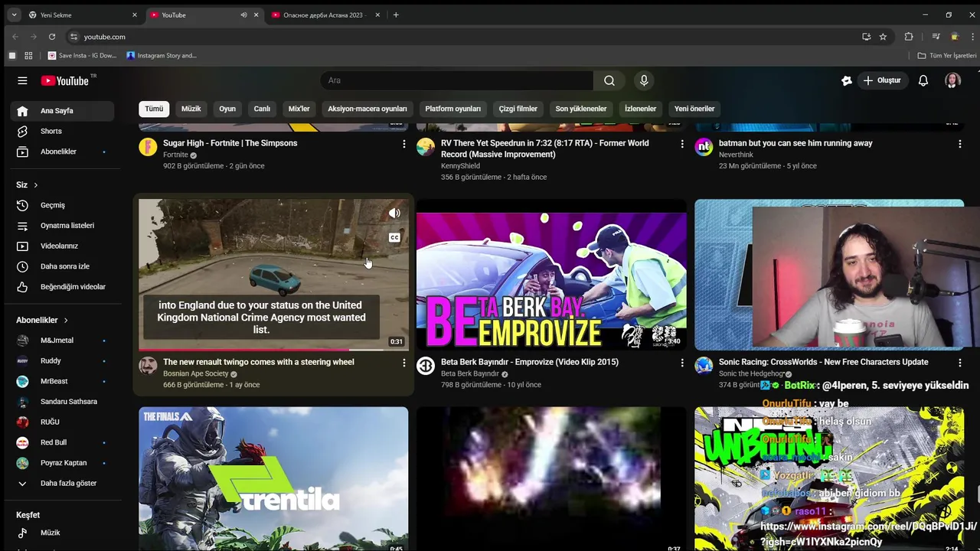The image size is (980, 551).
Task: Expand Daha fazla göster subscriptions
Action: 62,484
